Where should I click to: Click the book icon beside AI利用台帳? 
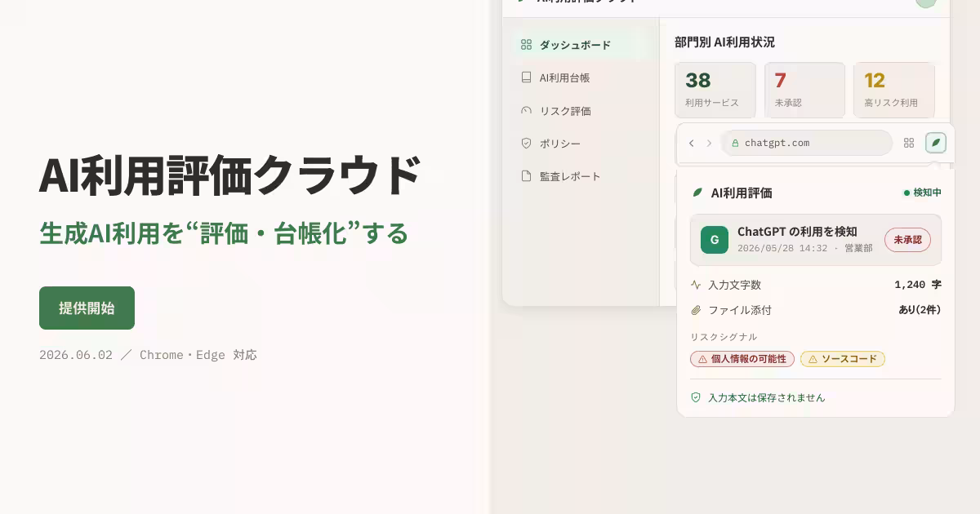[526, 78]
